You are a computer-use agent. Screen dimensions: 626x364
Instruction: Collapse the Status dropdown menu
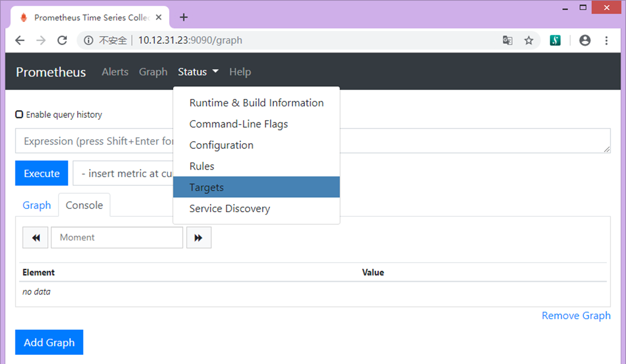pos(198,72)
